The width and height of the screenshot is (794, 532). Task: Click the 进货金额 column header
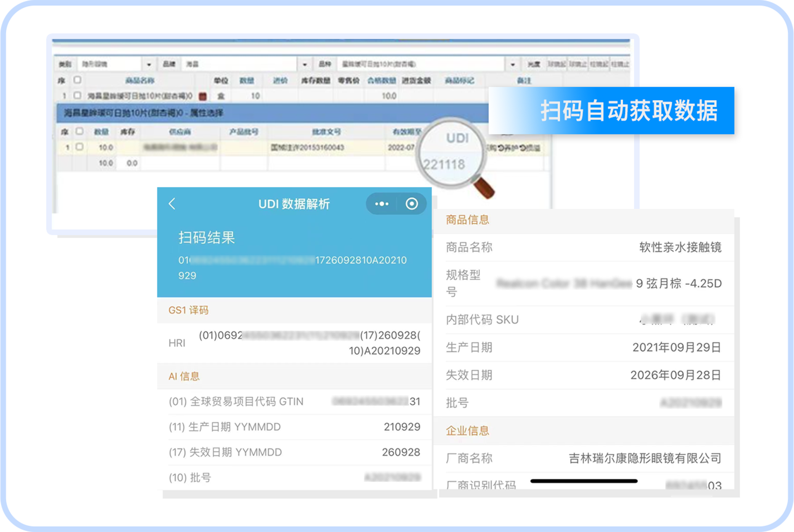coord(416,81)
